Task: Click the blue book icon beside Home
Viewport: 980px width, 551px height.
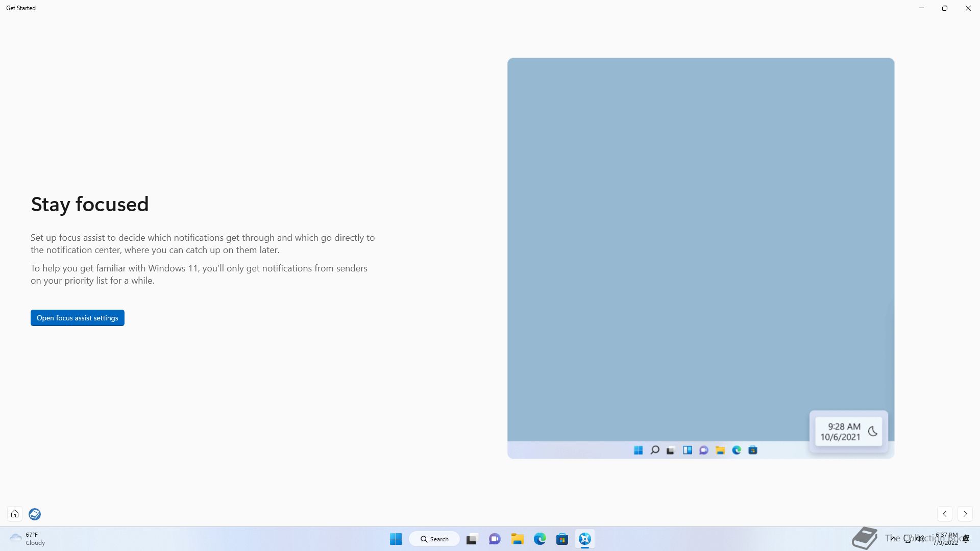Action: 35,514
